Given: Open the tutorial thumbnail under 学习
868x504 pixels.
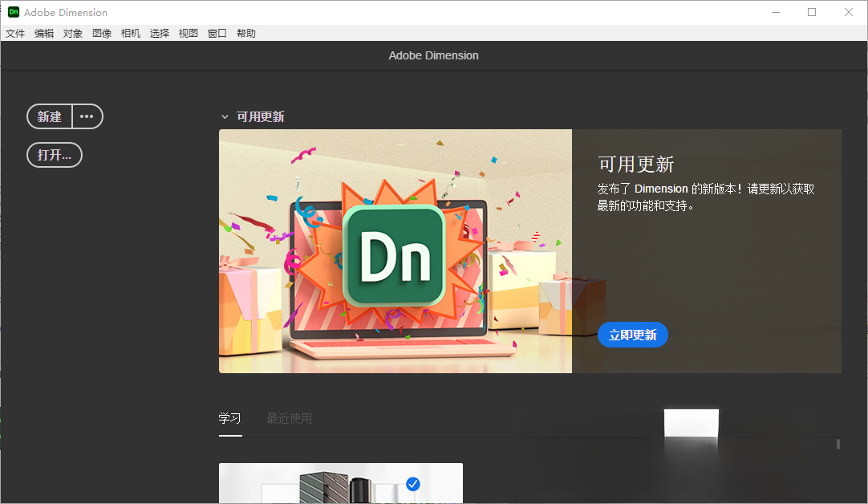Looking at the screenshot, I should pyautogui.click(x=340, y=483).
